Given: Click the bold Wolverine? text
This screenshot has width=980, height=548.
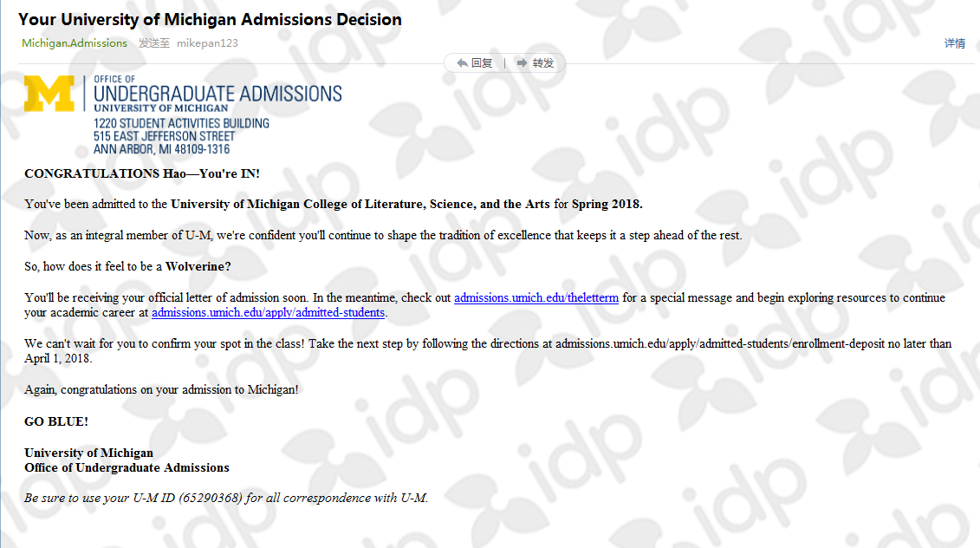Looking at the screenshot, I should [198, 266].
